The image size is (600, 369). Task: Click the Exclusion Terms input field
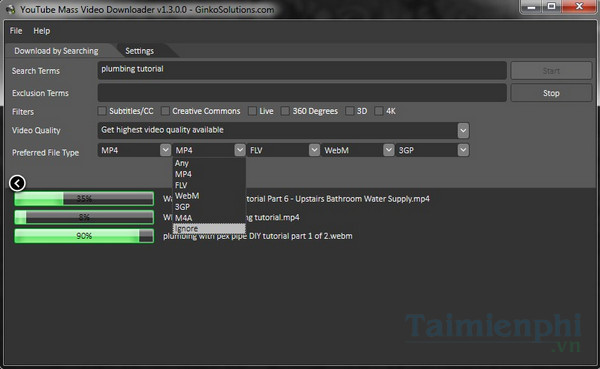coord(302,93)
